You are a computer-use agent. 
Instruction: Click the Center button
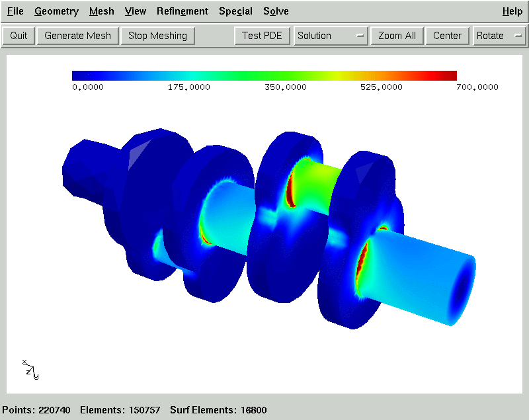click(447, 36)
